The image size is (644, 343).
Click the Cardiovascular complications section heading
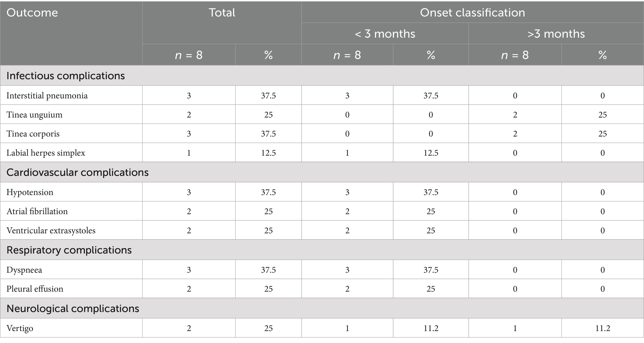(77, 172)
